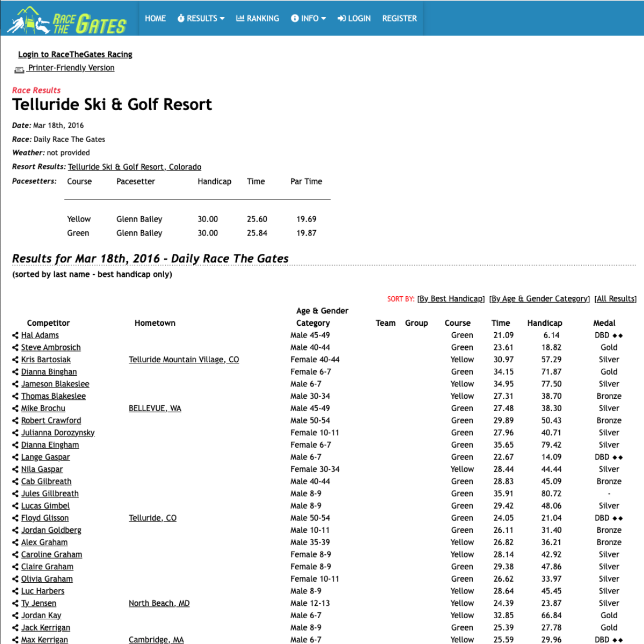Viewport: 644px width, 644px height.
Task: Click share icon next to Hal Adams
Action: (x=16, y=335)
